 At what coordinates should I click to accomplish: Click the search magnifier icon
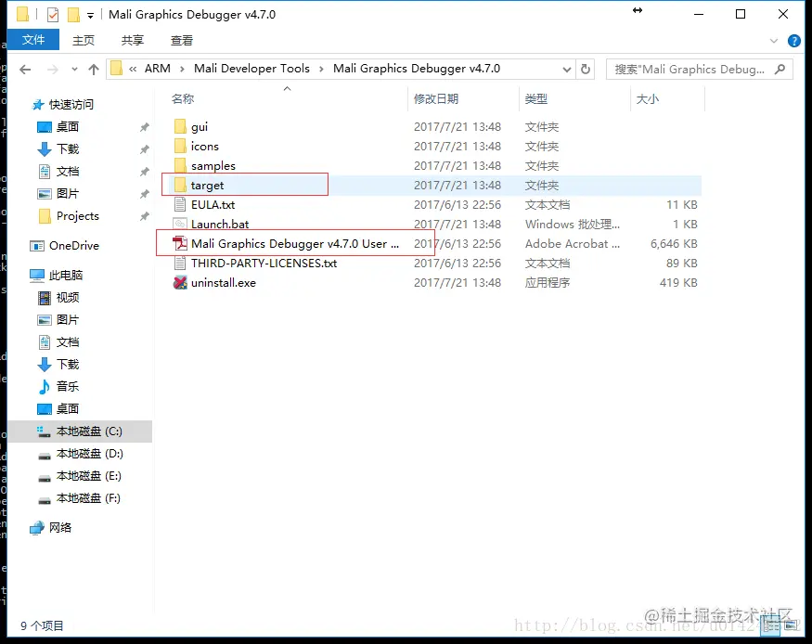coord(780,69)
